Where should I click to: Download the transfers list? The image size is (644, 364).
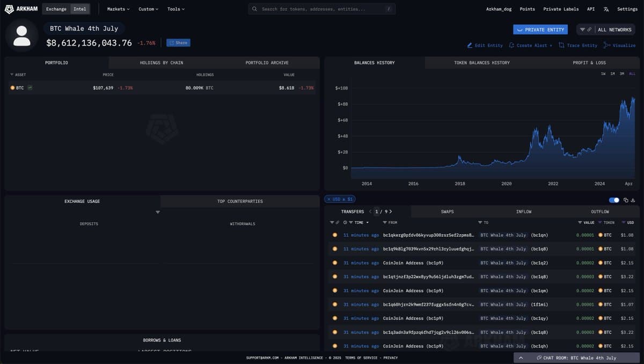click(633, 200)
